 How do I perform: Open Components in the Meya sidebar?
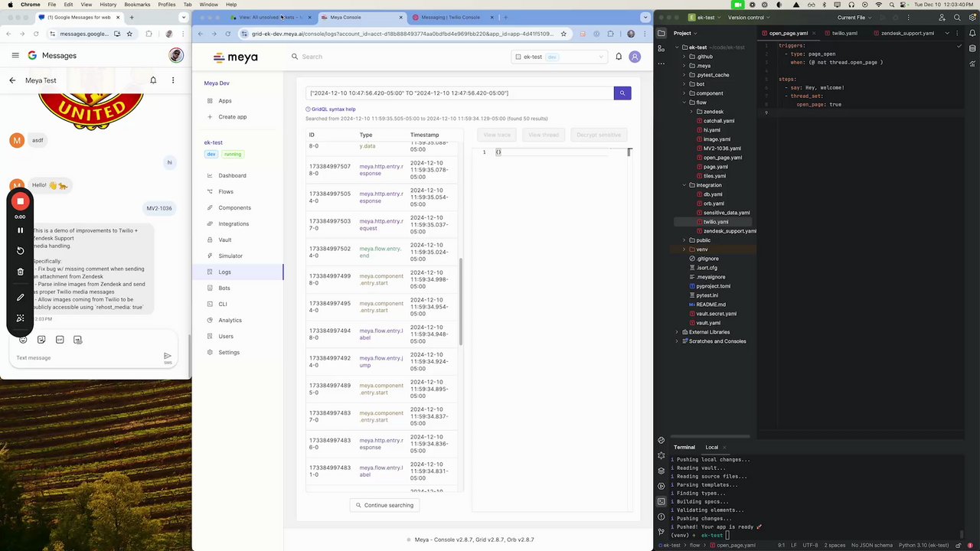(234, 207)
